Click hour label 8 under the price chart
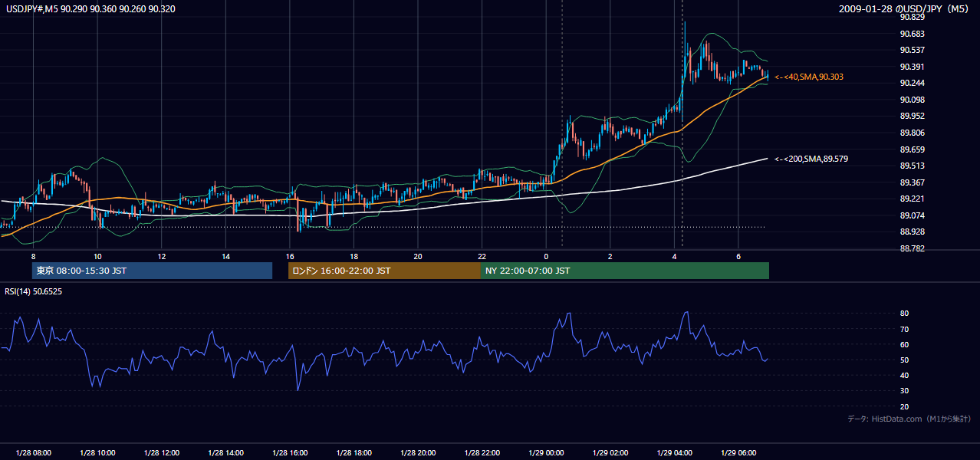The width and height of the screenshot is (980, 460). 33,256
